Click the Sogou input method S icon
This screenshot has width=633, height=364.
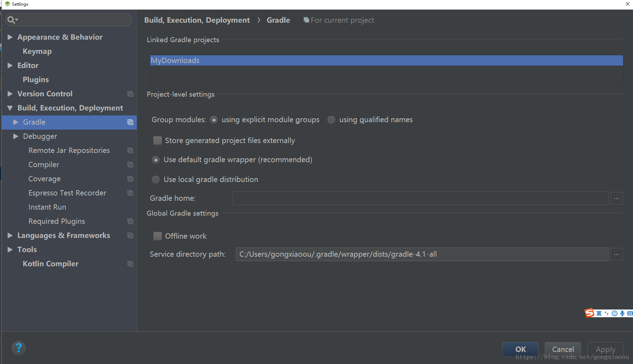click(589, 313)
